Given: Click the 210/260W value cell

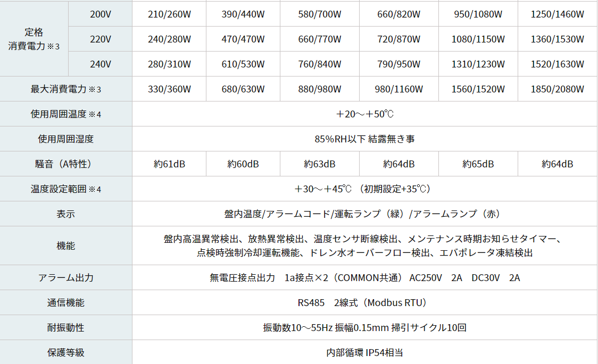Looking at the screenshot, I should point(169,14).
